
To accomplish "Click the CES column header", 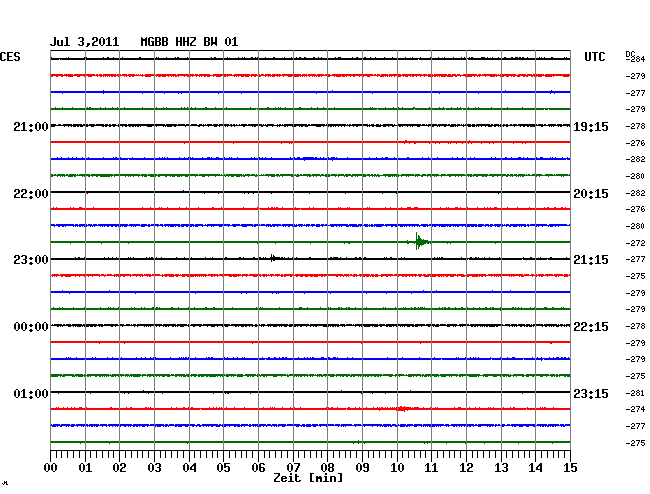I will pos(10,57).
